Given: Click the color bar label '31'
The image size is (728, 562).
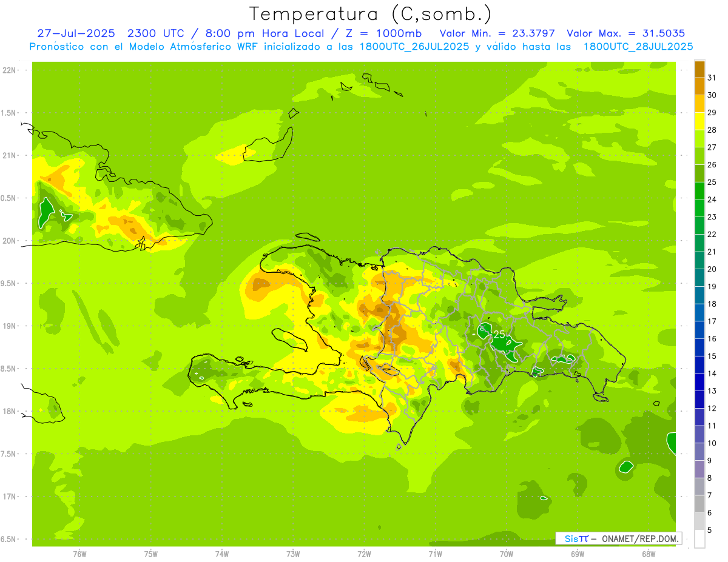Looking at the screenshot, I should coord(712,78).
